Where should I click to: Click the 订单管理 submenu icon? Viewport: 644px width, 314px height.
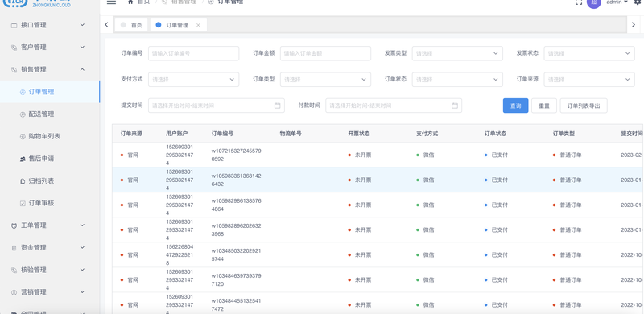pos(23,92)
